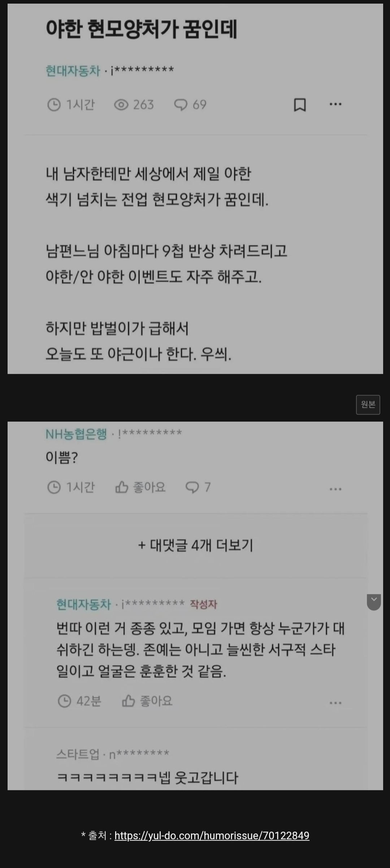Click the reply bubble icon showing 7
Screen dimensions: 390x868
tap(192, 487)
